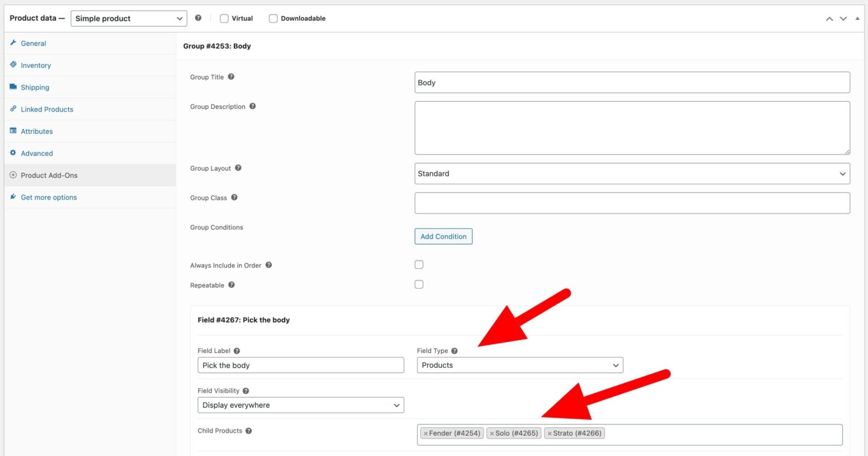Click help icon beside Repeatable

tap(231, 285)
